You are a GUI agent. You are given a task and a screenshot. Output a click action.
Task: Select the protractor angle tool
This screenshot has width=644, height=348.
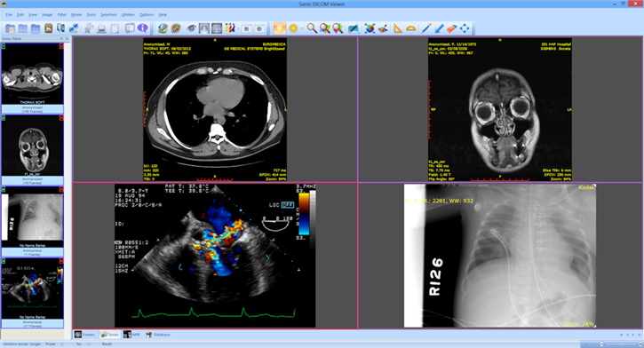click(x=410, y=28)
